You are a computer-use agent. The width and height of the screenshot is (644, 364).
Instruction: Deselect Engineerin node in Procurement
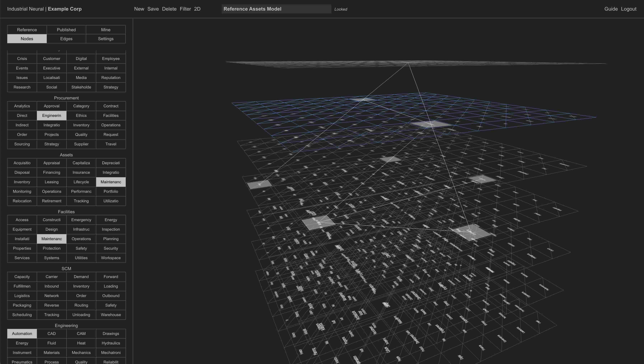coord(52,116)
